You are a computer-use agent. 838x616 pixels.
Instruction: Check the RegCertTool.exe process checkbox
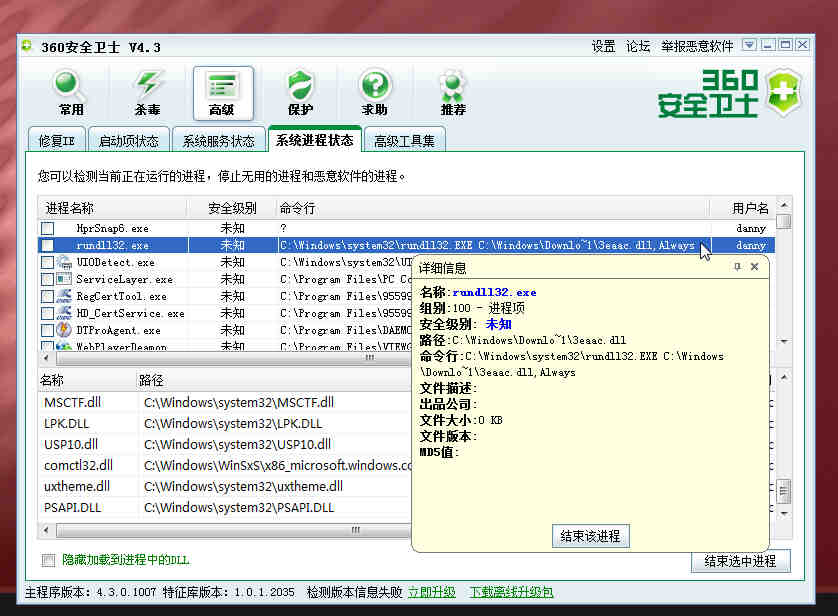[48, 297]
